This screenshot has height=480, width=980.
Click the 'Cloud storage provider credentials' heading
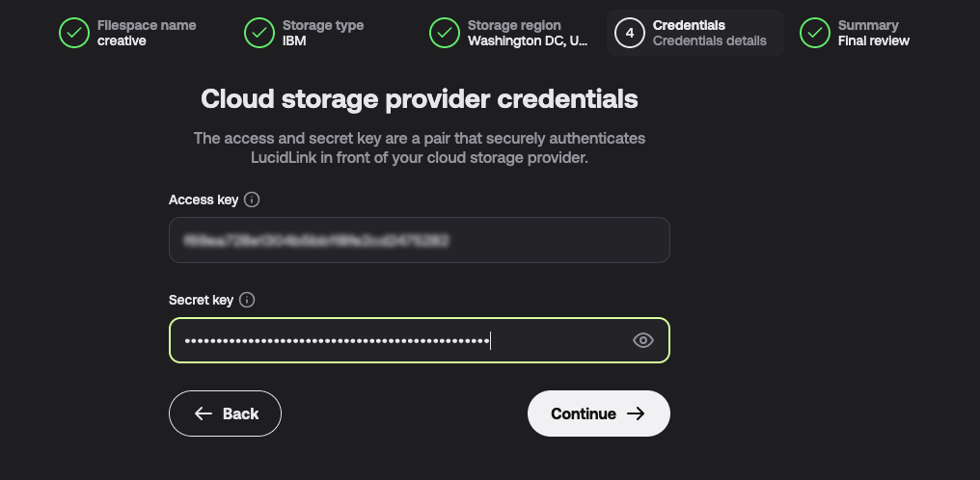point(420,98)
